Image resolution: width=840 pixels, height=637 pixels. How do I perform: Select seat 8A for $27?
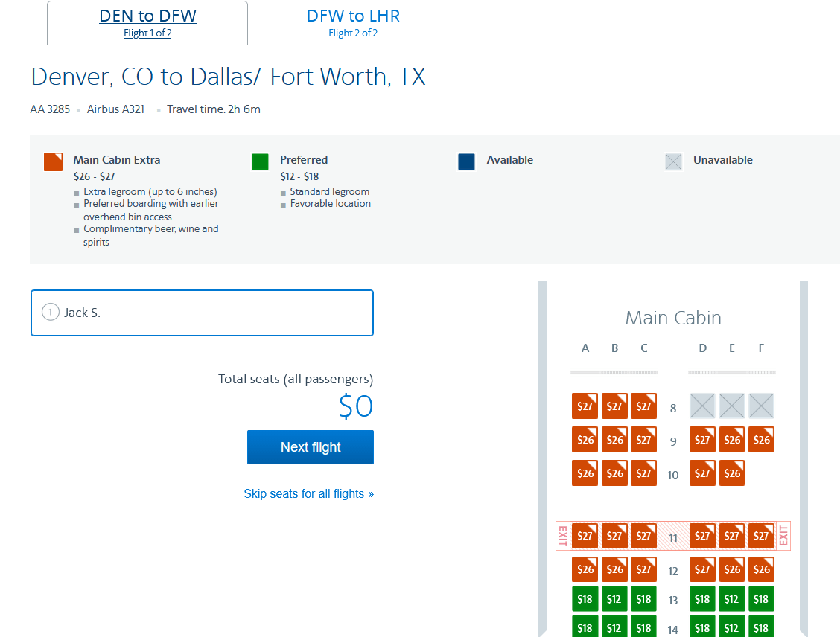click(x=585, y=406)
